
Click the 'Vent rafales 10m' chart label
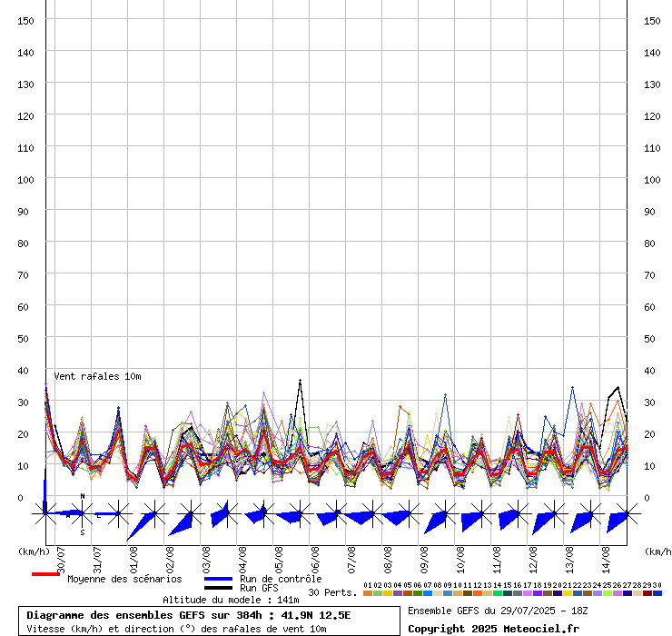[97, 376]
